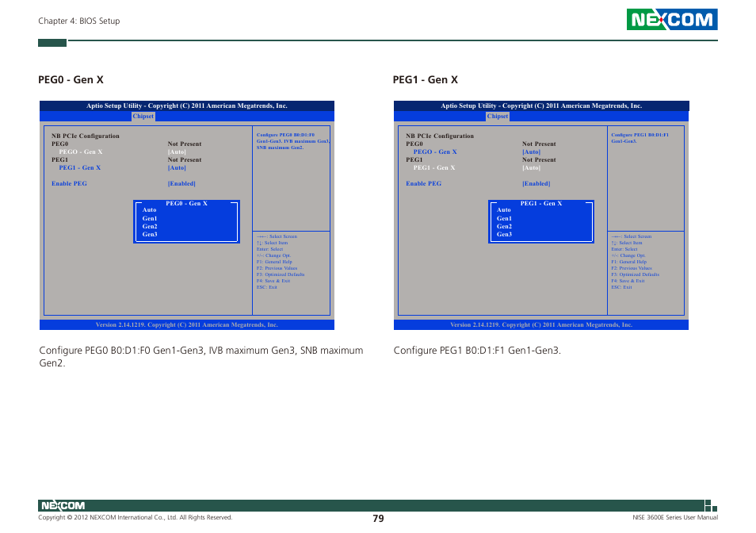The height and width of the screenshot is (533, 756).
Task: Select Enable PEG item in the left screen
Action: click(70, 184)
